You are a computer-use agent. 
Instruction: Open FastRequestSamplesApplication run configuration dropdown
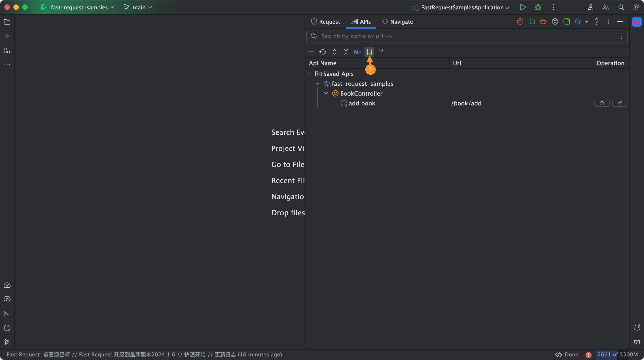[x=462, y=8]
